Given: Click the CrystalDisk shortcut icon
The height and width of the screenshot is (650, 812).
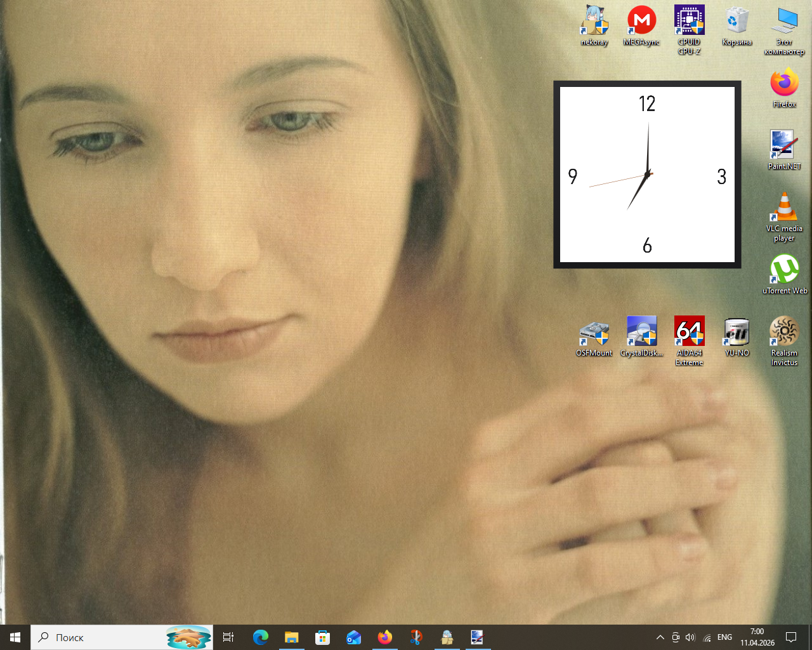Looking at the screenshot, I should (x=641, y=333).
